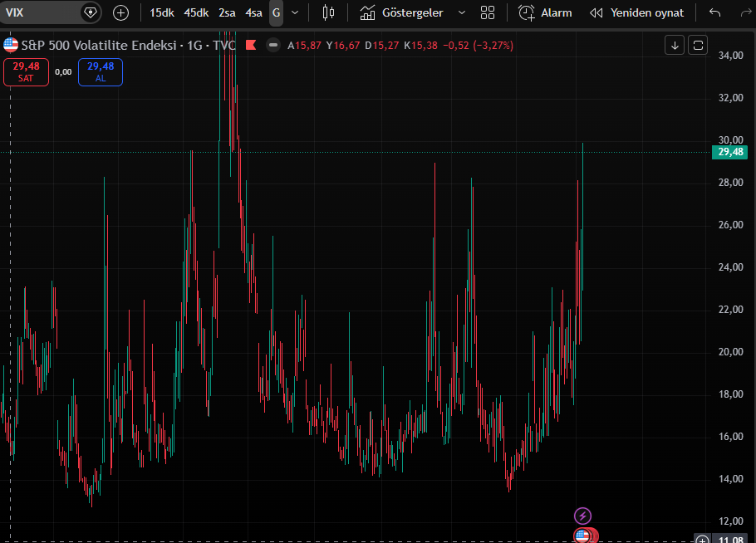Click the 12,00 price scale label
This screenshot has height=543, width=756.
click(730, 521)
